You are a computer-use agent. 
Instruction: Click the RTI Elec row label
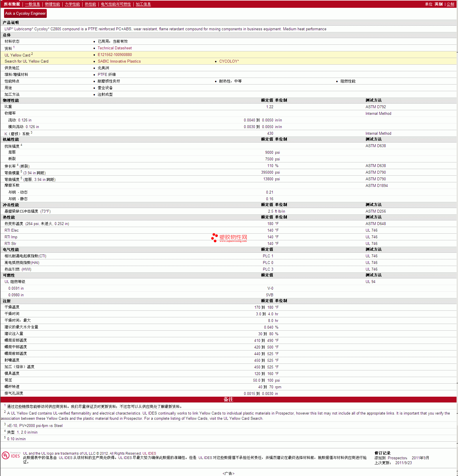(x=12, y=230)
